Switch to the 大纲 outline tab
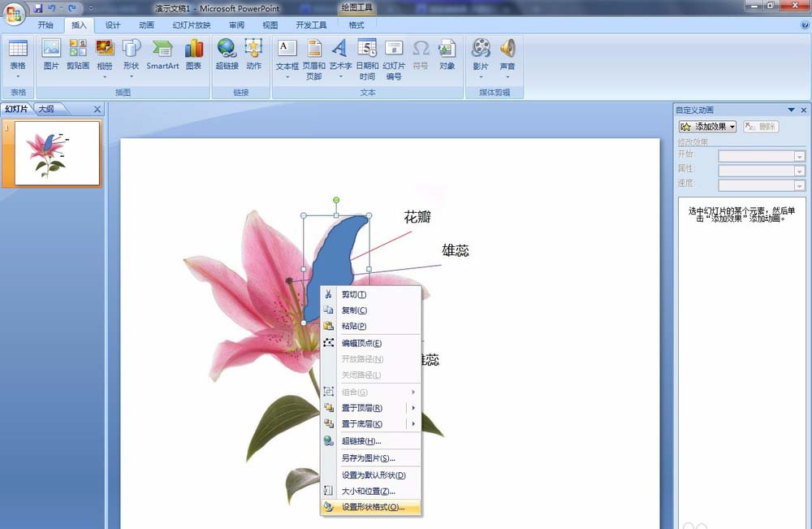The width and height of the screenshot is (812, 529). [x=46, y=109]
